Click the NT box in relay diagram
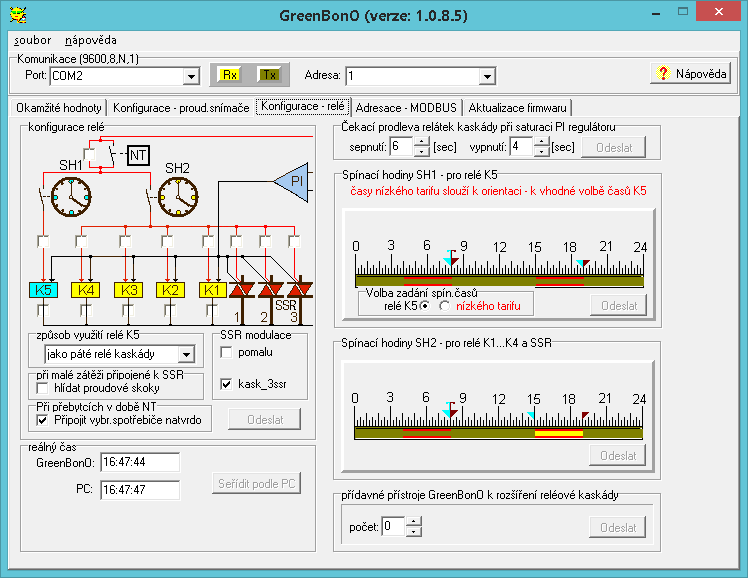748x578 pixels. pos(138,155)
